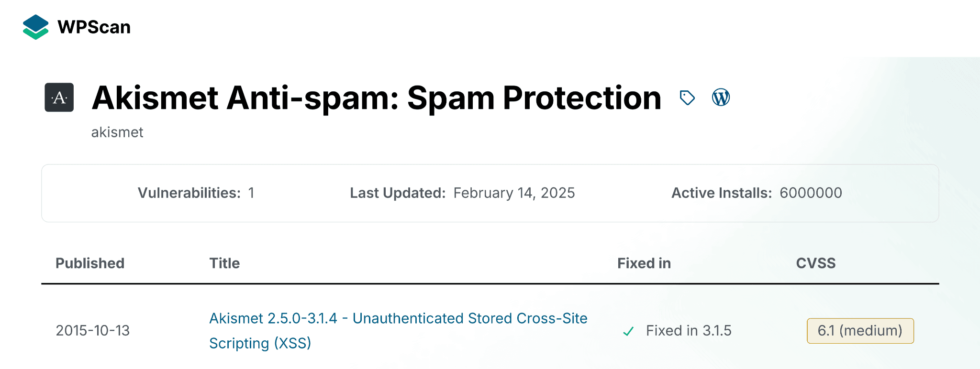980x369 pixels.
Task: Click the Published column header
Action: (x=90, y=263)
